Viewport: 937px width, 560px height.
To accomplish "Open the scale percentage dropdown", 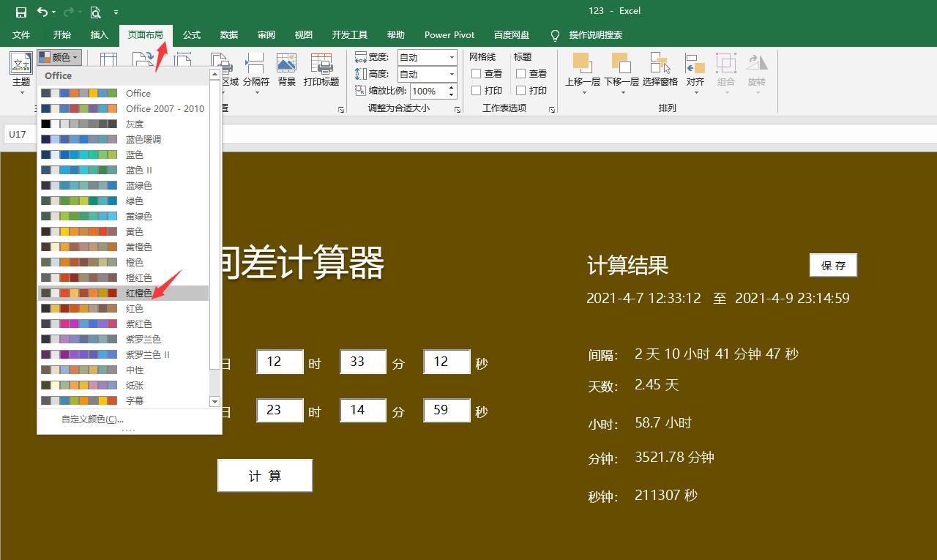I will point(452,90).
